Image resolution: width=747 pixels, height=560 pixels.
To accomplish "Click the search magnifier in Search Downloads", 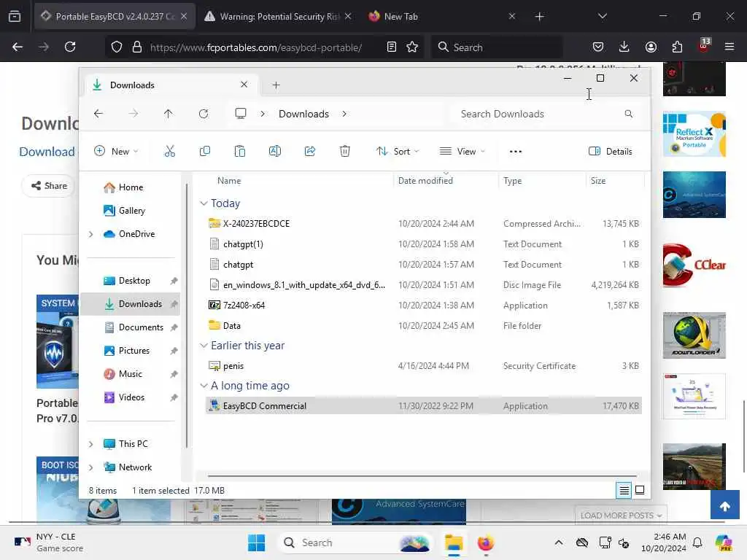I will pyautogui.click(x=628, y=114).
